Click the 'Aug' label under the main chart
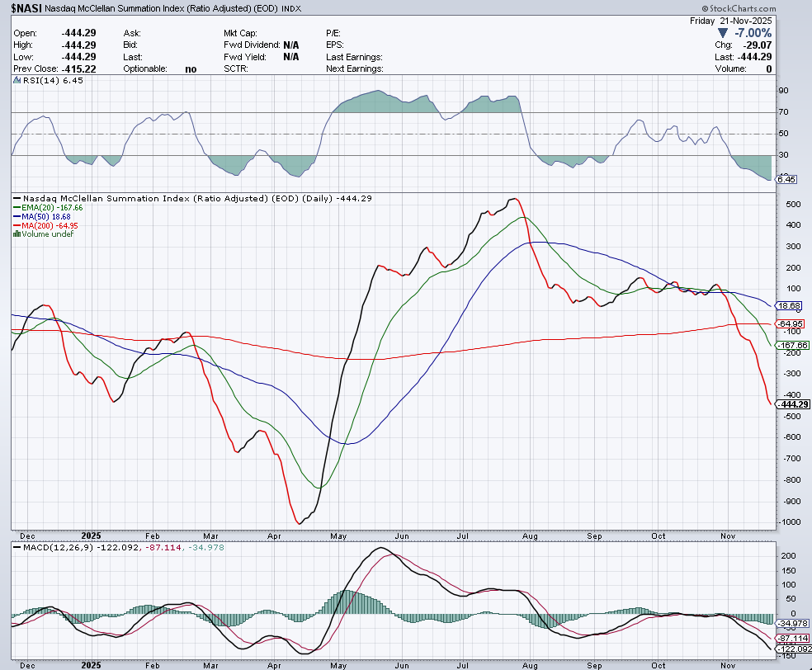 [x=530, y=536]
